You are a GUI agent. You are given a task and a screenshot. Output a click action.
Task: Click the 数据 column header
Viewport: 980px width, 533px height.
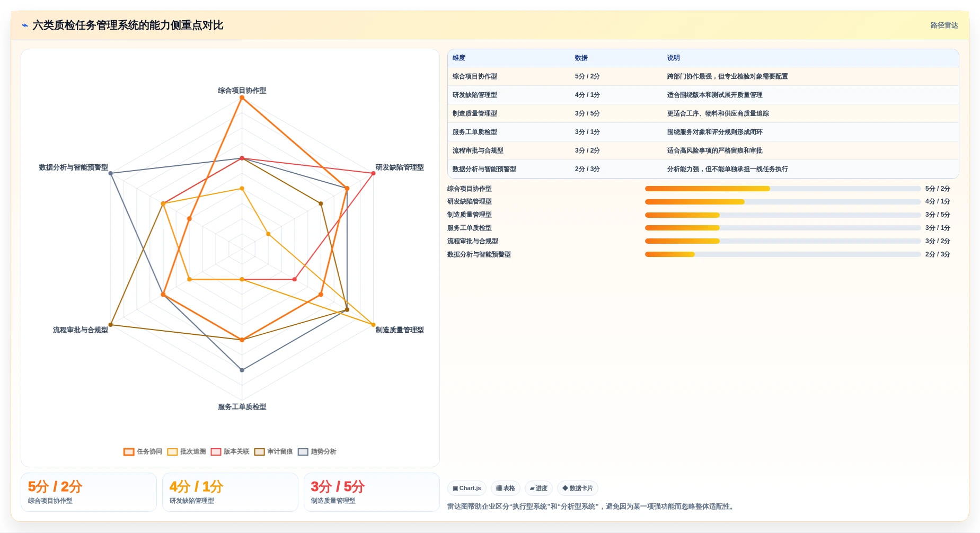(581, 58)
